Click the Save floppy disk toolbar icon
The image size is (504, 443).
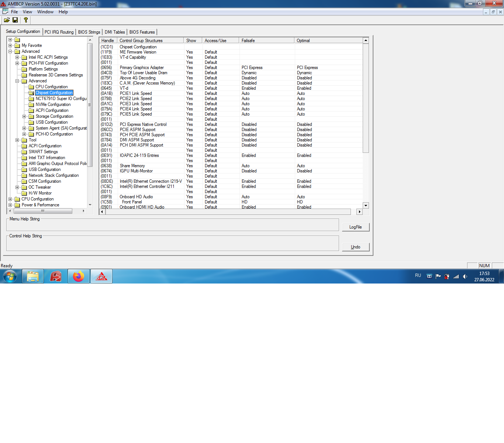pos(15,20)
